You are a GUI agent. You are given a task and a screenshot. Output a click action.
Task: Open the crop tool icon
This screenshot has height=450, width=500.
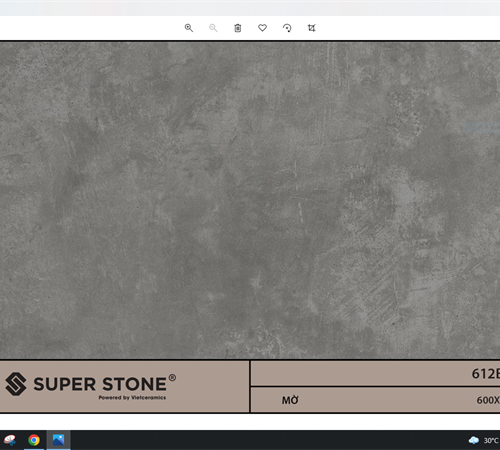311,28
